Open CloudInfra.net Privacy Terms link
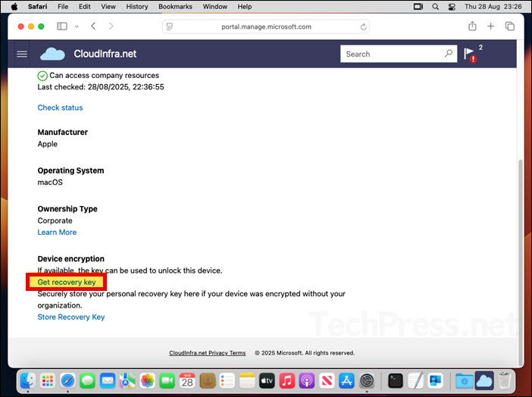The width and height of the screenshot is (532, 397). pyautogui.click(x=208, y=353)
